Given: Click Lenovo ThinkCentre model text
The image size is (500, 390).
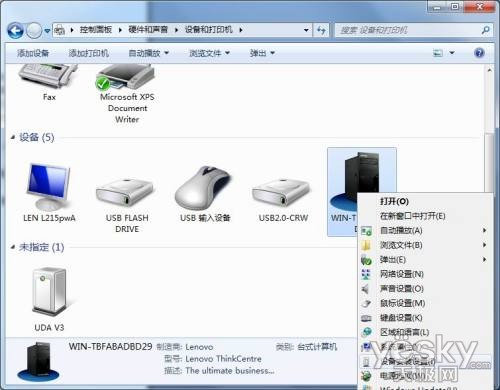Looking at the screenshot, I should tap(223, 359).
